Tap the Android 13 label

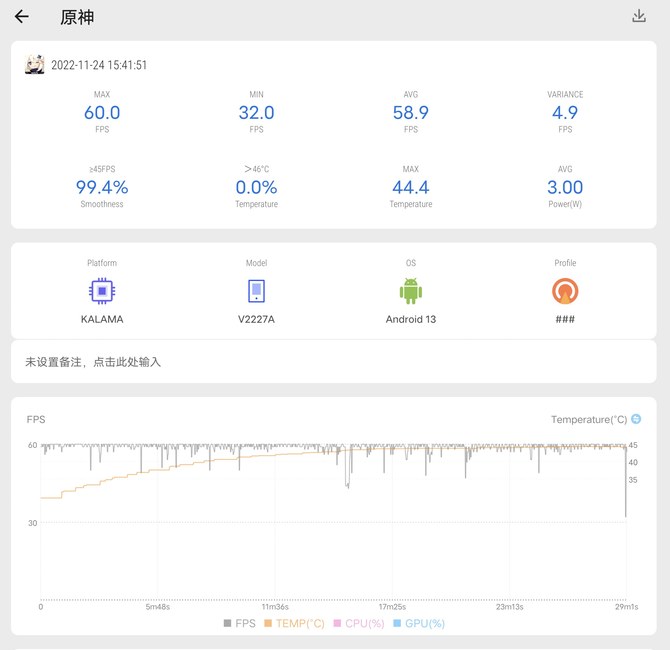click(x=411, y=319)
